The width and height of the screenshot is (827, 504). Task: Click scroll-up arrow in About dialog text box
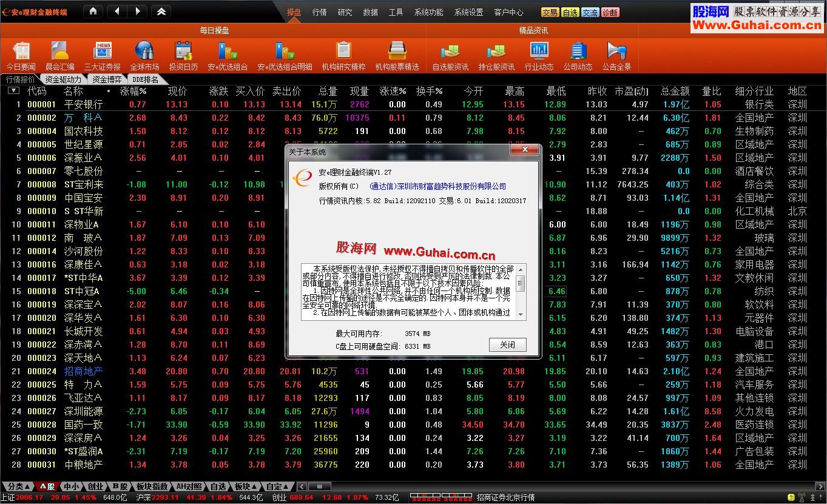(x=521, y=269)
